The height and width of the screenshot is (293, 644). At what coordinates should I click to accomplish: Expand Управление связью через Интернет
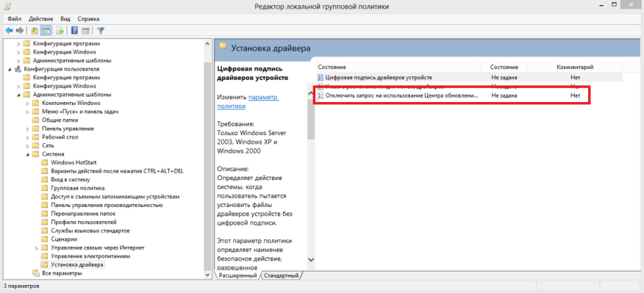tap(37, 248)
